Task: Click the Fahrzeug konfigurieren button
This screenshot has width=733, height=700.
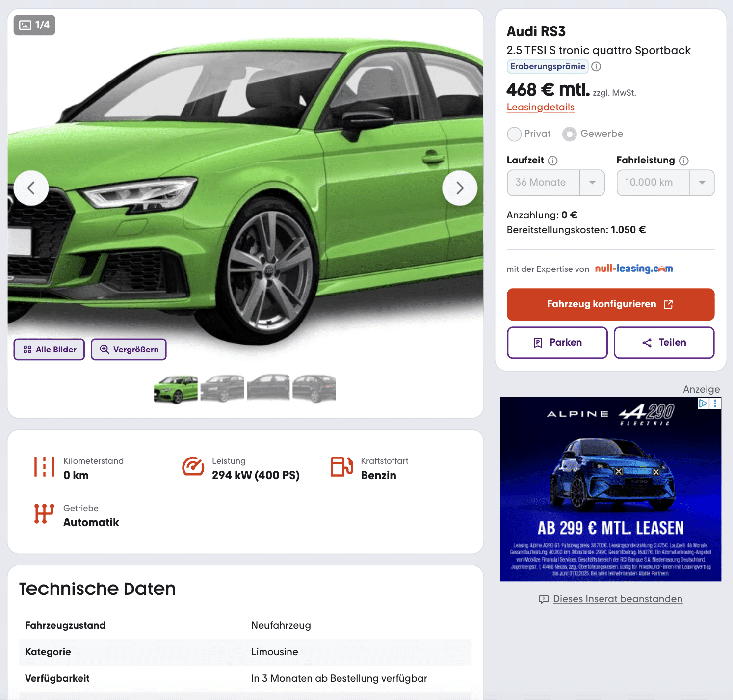Action: coord(610,304)
